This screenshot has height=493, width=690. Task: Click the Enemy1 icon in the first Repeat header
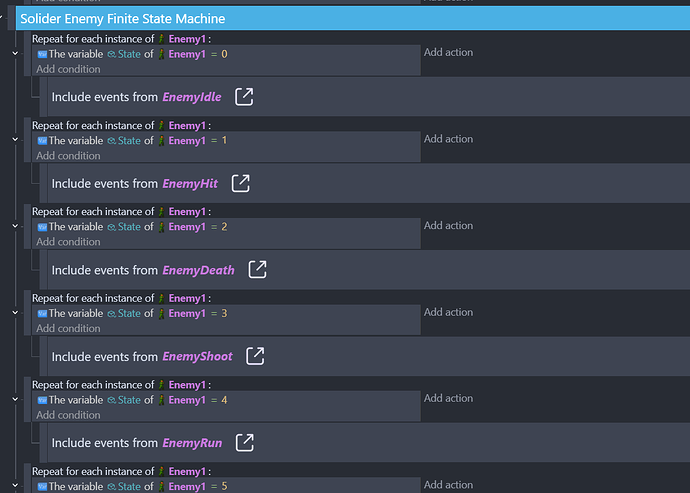pyautogui.click(x=161, y=40)
